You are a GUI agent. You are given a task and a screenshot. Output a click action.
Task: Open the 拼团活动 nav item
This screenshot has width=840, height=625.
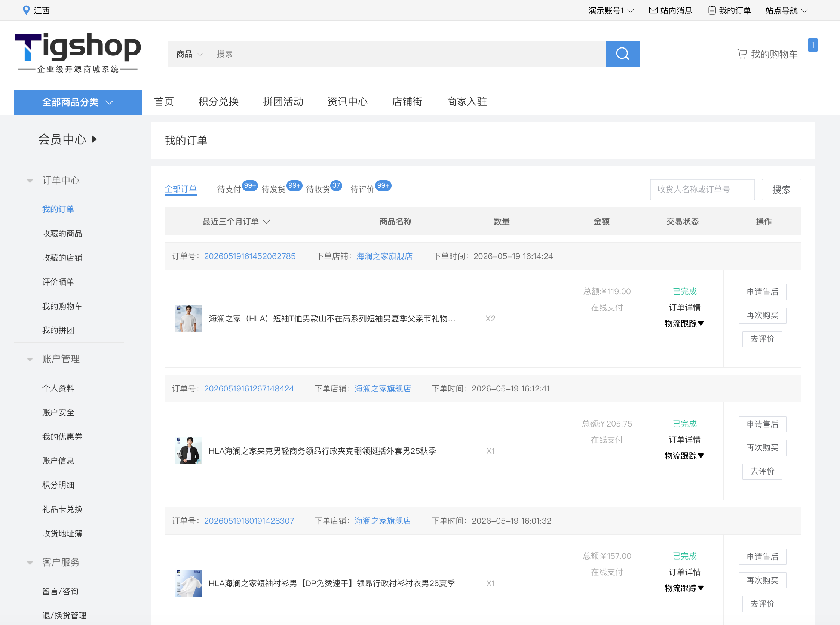pyautogui.click(x=283, y=102)
